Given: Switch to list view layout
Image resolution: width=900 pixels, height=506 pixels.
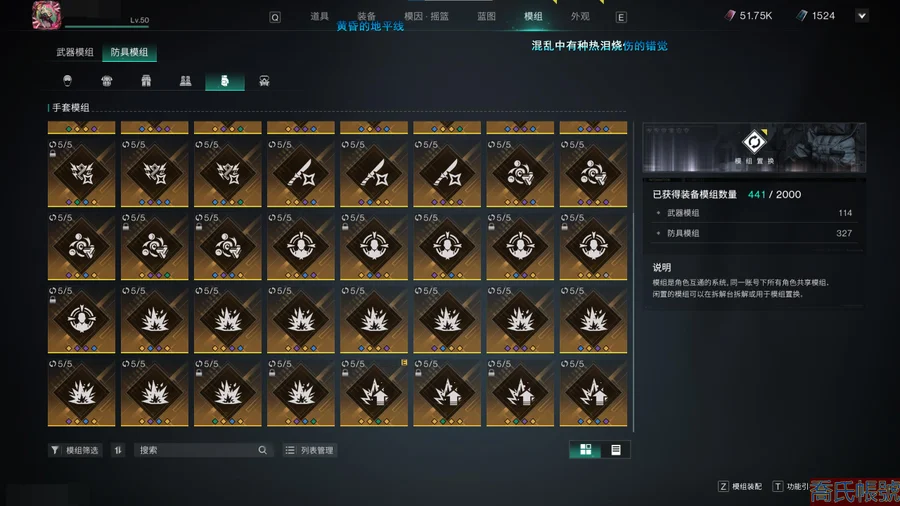Looking at the screenshot, I should [x=615, y=450].
